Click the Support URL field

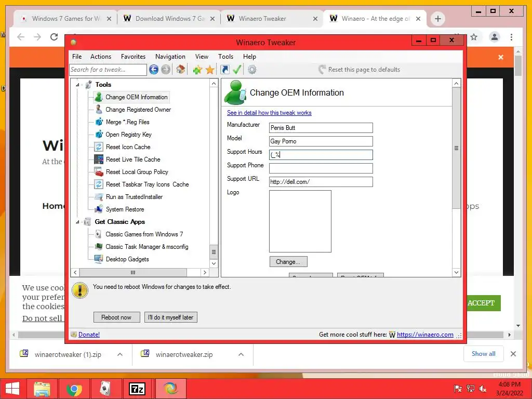(321, 182)
